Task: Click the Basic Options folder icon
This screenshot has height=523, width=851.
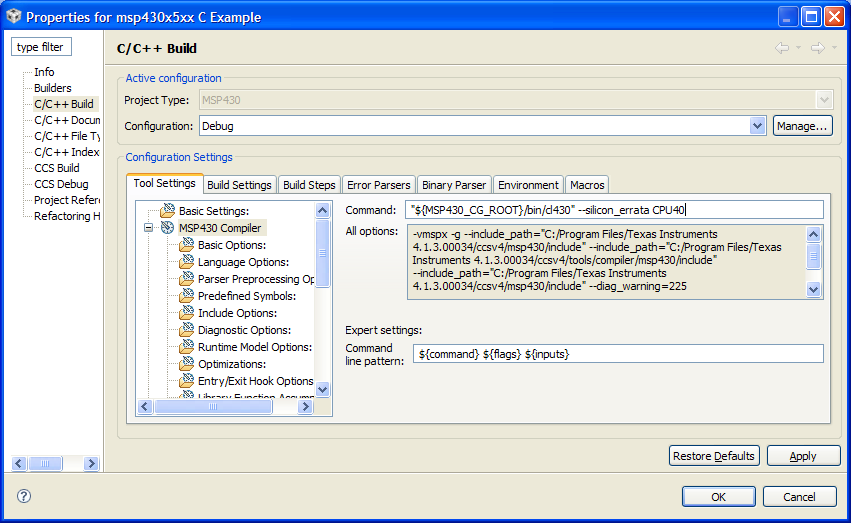Action: tap(186, 245)
